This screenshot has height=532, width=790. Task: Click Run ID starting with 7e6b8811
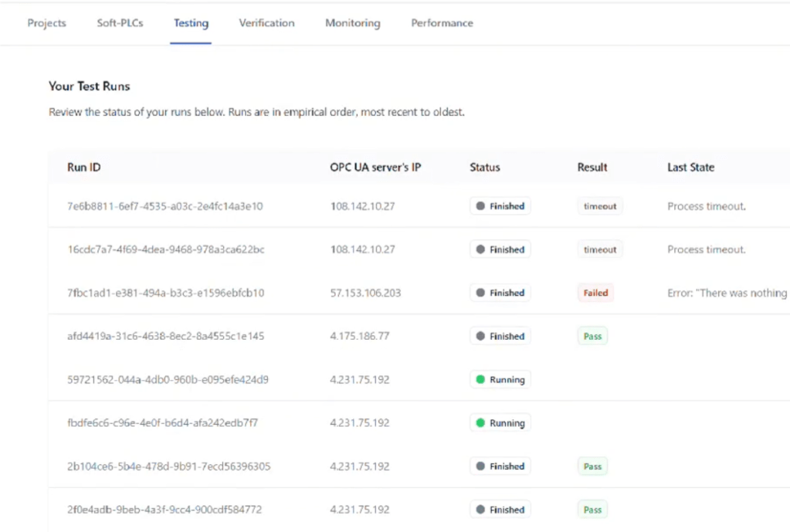[164, 206]
